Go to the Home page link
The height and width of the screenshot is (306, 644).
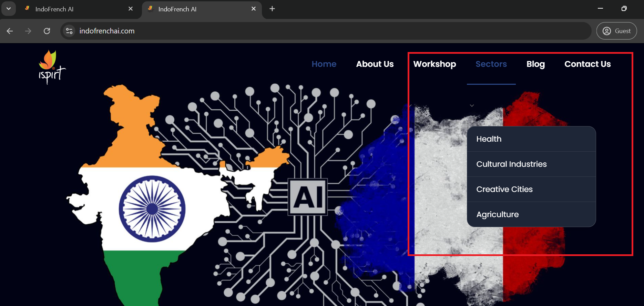click(x=324, y=64)
